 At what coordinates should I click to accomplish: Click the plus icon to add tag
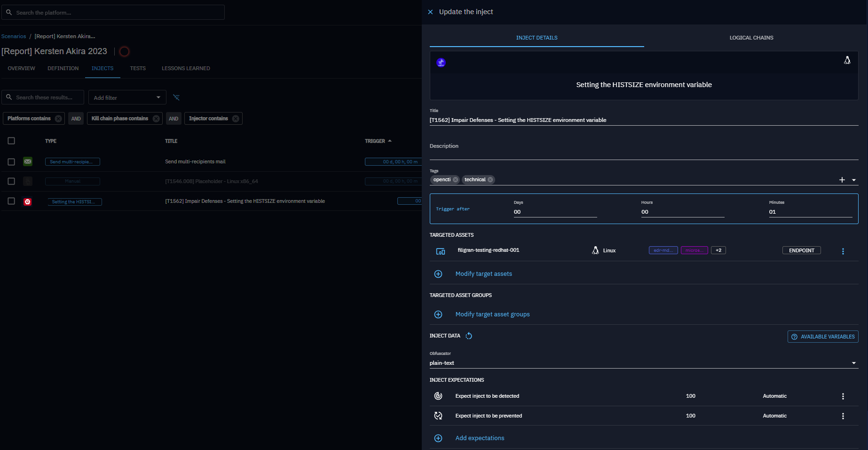coord(842,180)
